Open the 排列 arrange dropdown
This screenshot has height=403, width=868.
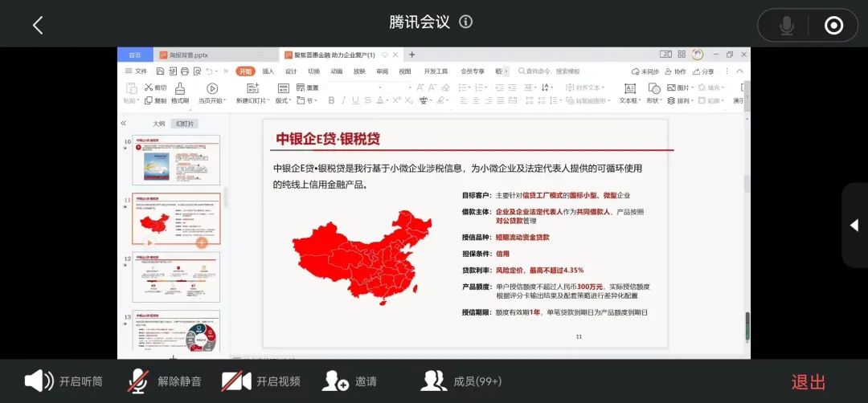(x=680, y=100)
